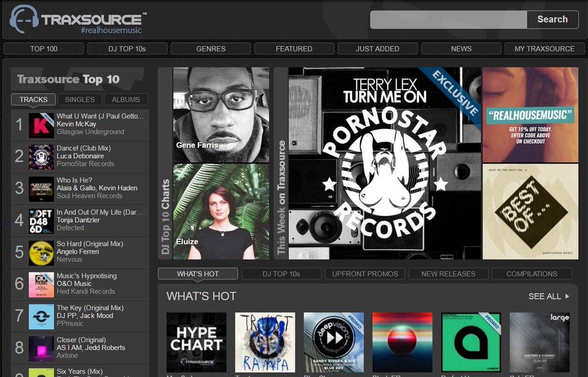Viewport: 588px width, 377px height.
Task: Open artist Angelo Ferreri
Action: pyautogui.click(x=78, y=251)
